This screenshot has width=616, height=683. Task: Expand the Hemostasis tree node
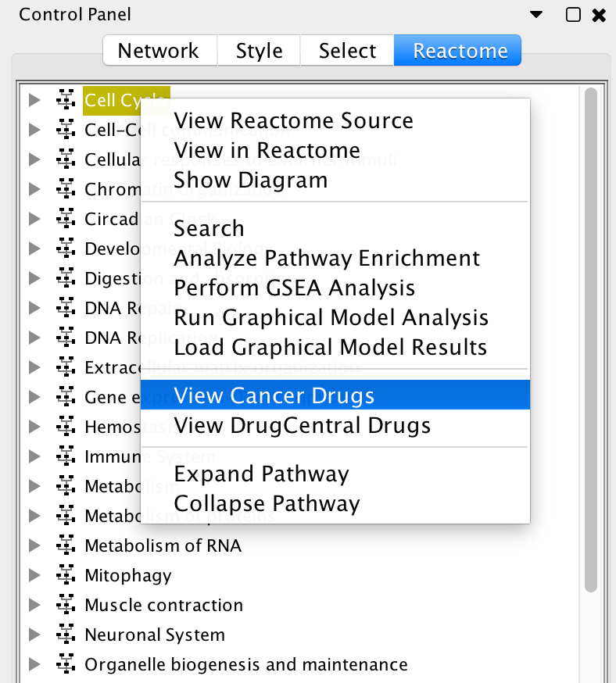pyautogui.click(x=34, y=427)
